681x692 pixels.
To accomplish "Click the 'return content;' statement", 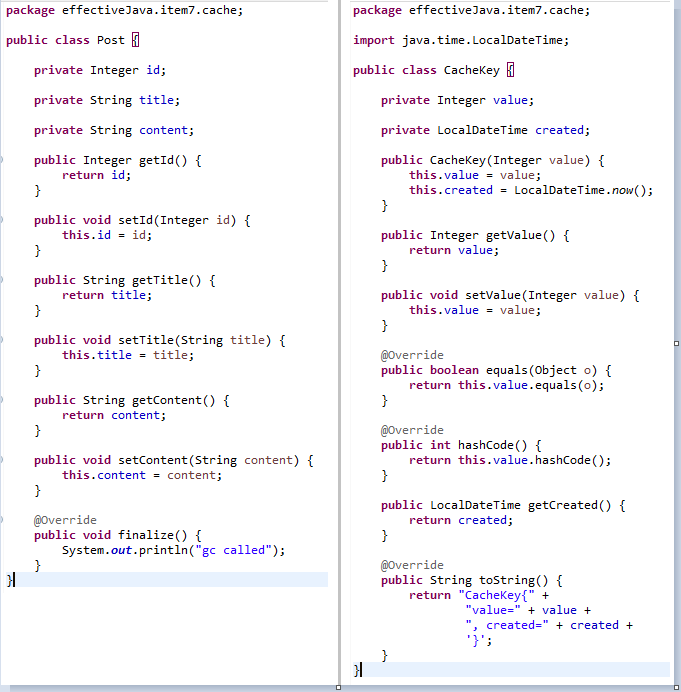I will [114, 415].
